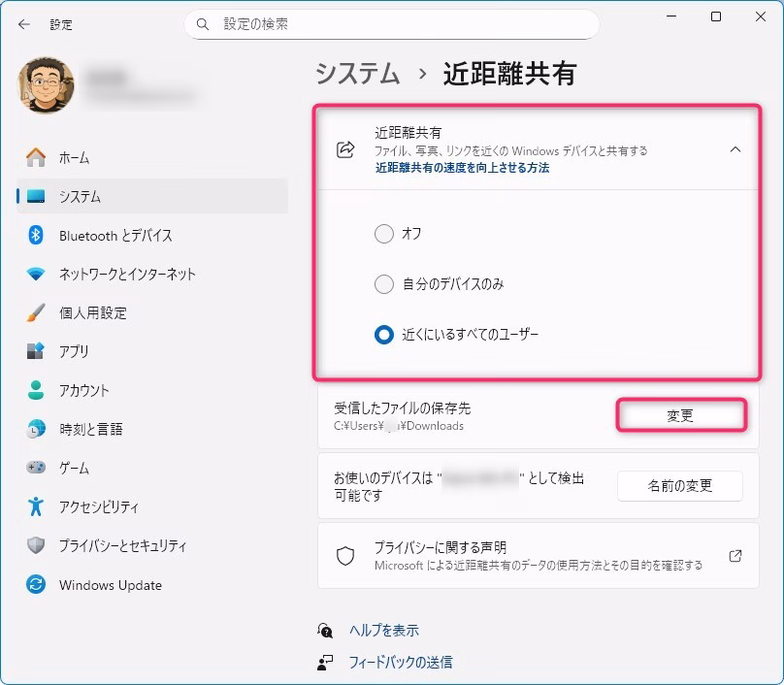The height and width of the screenshot is (685, 784).
Task: Click the ゲーム controller icon
Action: [x=36, y=468]
